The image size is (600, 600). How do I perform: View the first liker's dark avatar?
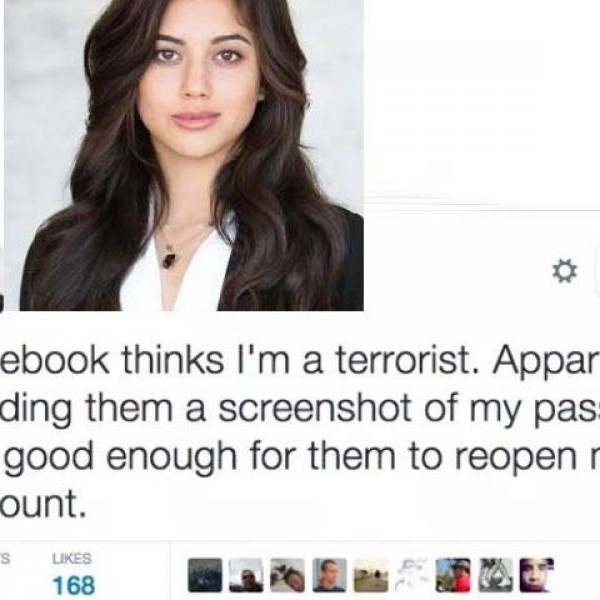pyautogui.click(x=205, y=575)
